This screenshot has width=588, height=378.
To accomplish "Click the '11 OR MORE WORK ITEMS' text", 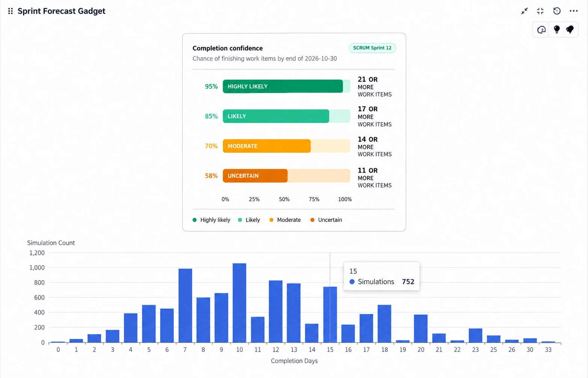I will [x=374, y=178].
